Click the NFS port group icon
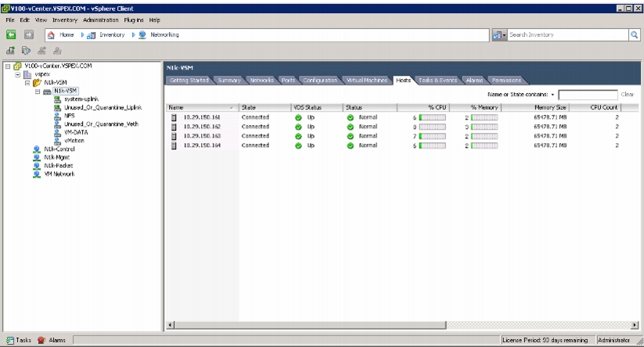Screen dimensions: 644x347 pos(57,116)
